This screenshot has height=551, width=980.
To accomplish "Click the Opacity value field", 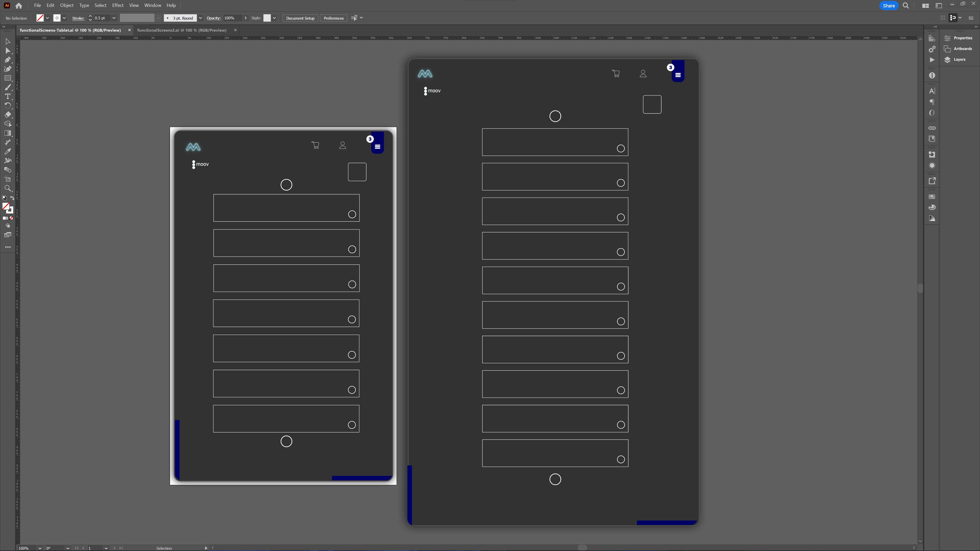I will [232, 18].
